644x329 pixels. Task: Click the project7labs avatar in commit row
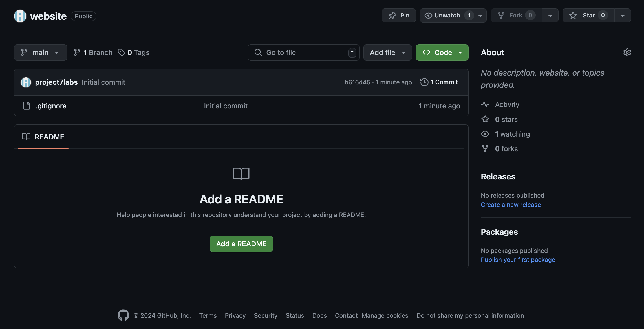point(26,82)
